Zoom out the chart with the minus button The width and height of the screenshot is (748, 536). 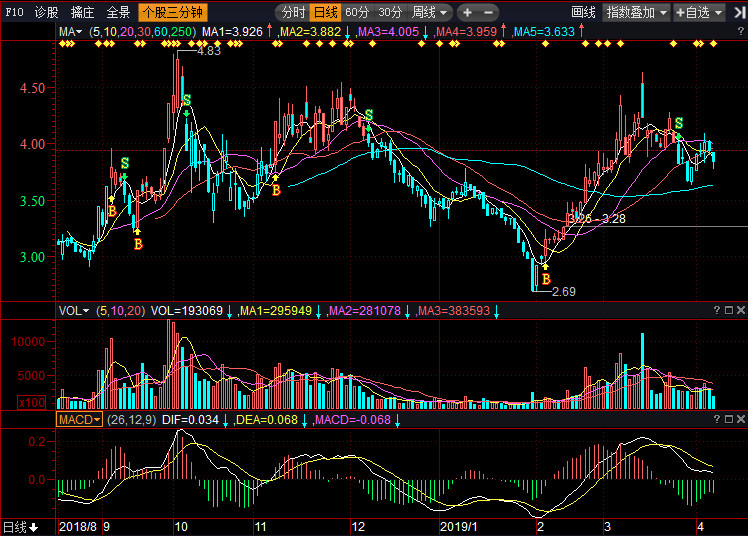point(488,12)
